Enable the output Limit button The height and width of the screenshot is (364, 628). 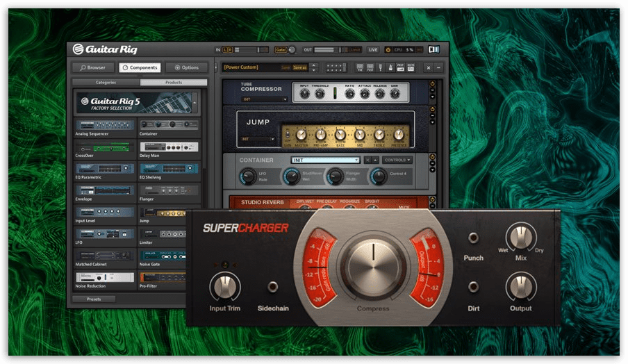tap(355, 49)
